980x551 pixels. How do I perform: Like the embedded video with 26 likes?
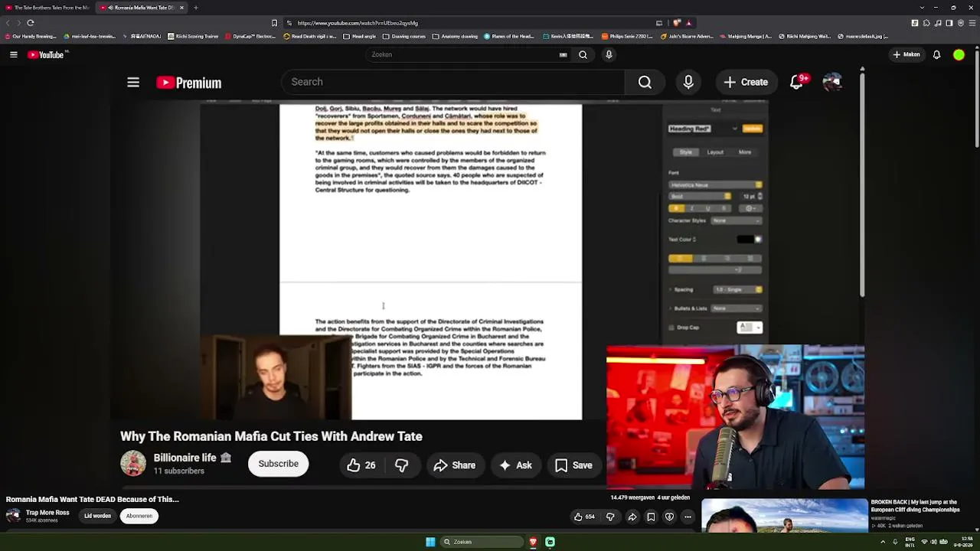click(361, 465)
